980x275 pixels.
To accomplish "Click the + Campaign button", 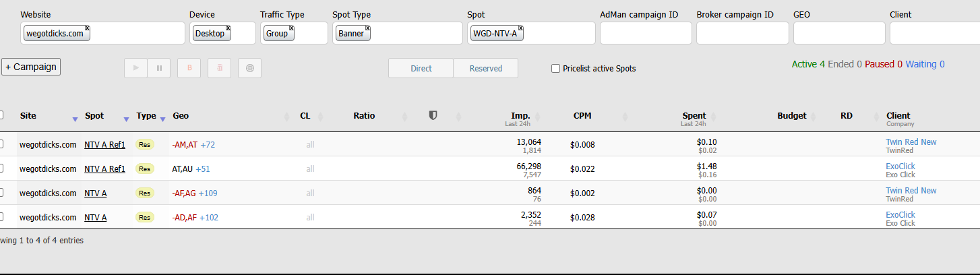I will 31,67.
